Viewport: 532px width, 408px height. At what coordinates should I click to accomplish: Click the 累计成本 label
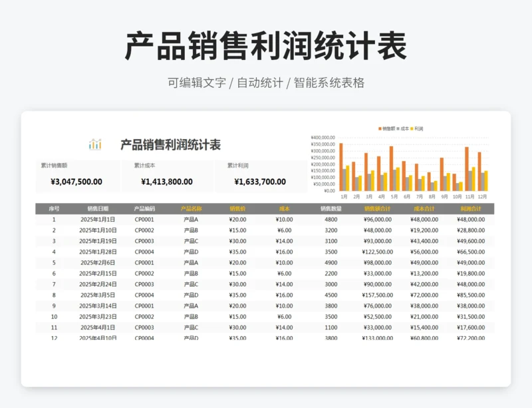[144, 166]
